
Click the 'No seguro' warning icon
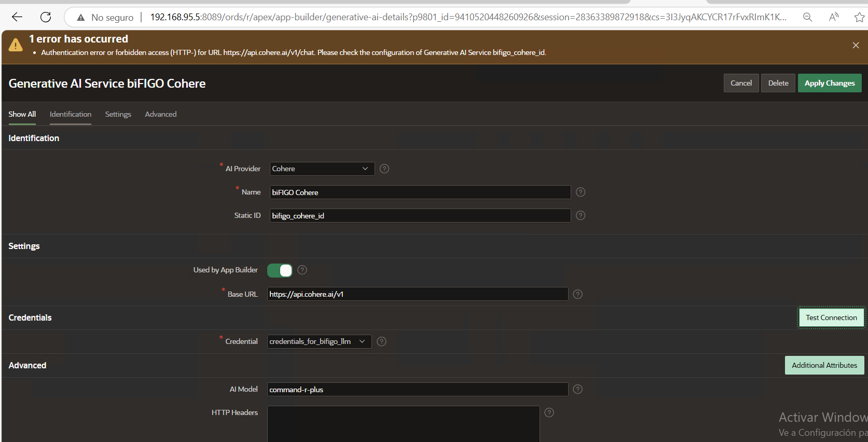[81, 18]
